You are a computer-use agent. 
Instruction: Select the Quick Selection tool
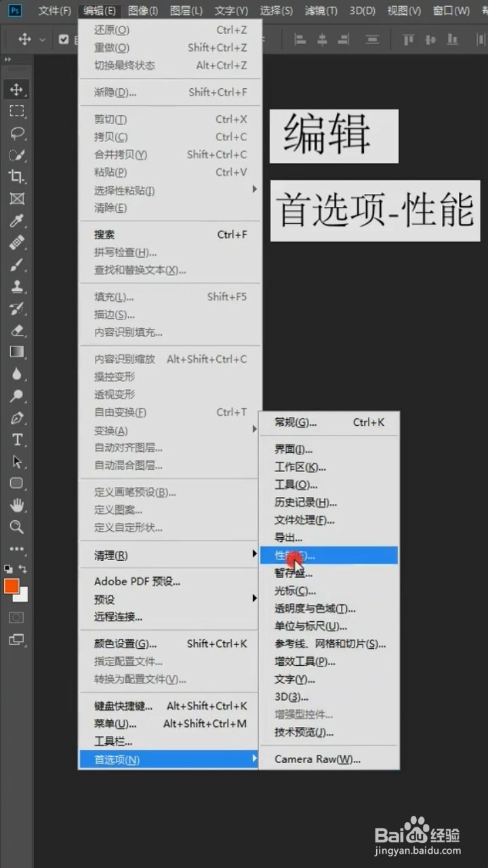pyautogui.click(x=17, y=155)
